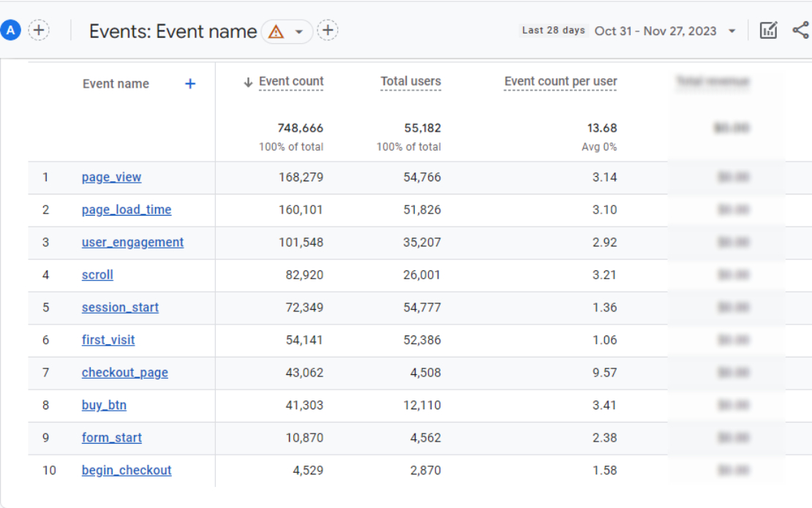Sort by Total users column
This screenshot has height=508, width=812.
tap(410, 82)
